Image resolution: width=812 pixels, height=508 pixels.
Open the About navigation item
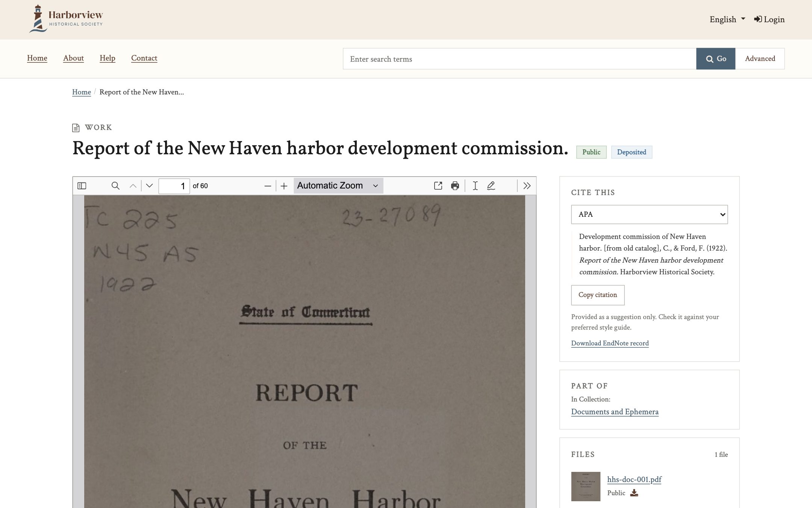[73, 58]
